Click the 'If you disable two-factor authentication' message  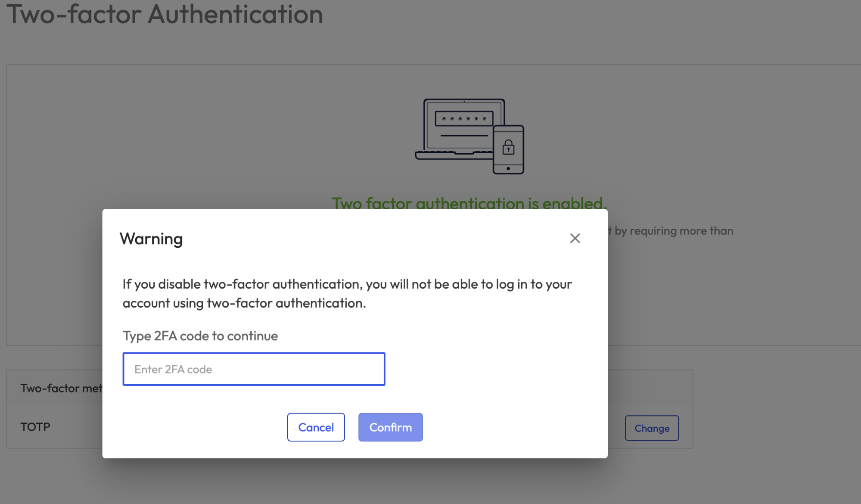pos(347,284)
